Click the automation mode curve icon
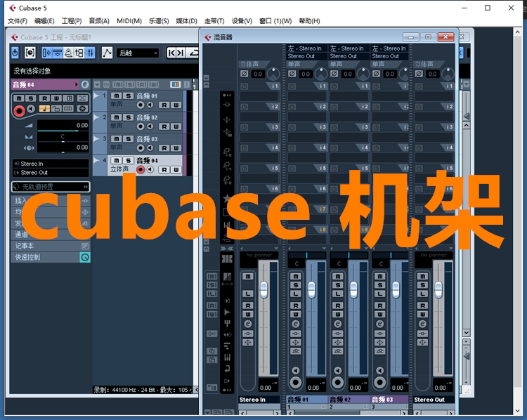The image size is (527, 420). point(107,53)
